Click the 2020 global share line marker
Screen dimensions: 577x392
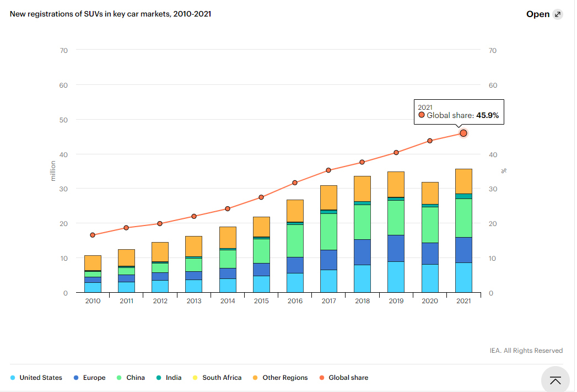coord(430,141)
